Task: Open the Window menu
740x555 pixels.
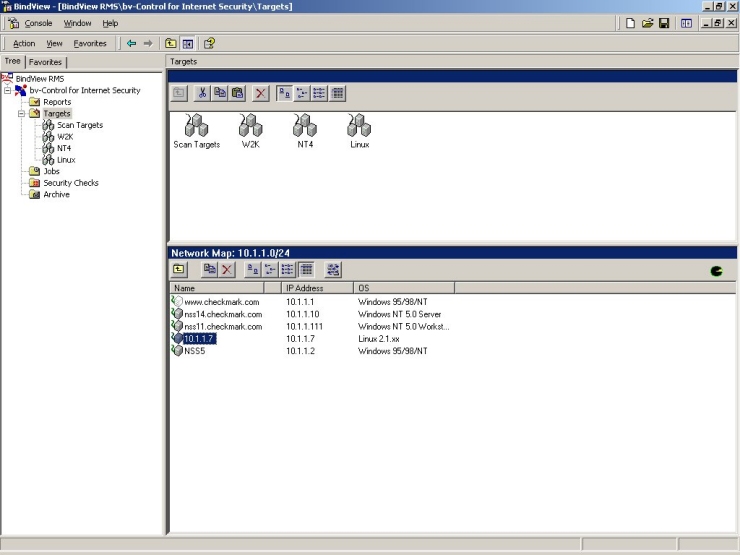Action: click(77, 23)
